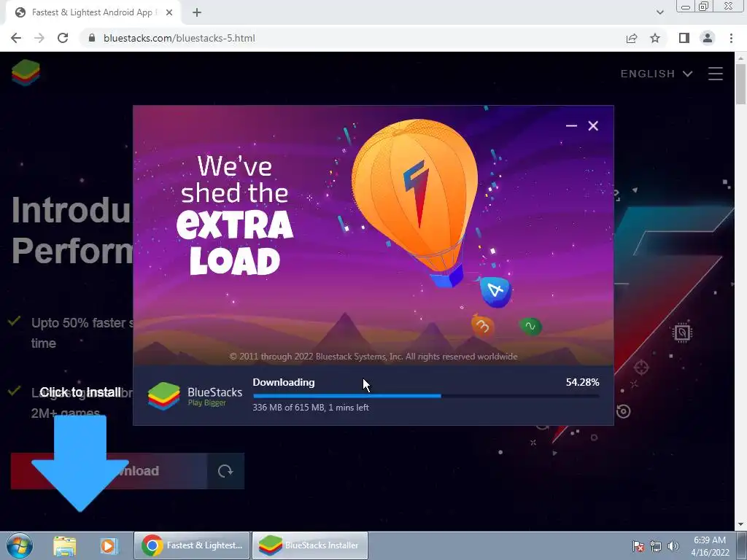Open Chrome's side panel
This screenshot has width=747, height=560.
(684, 38)
